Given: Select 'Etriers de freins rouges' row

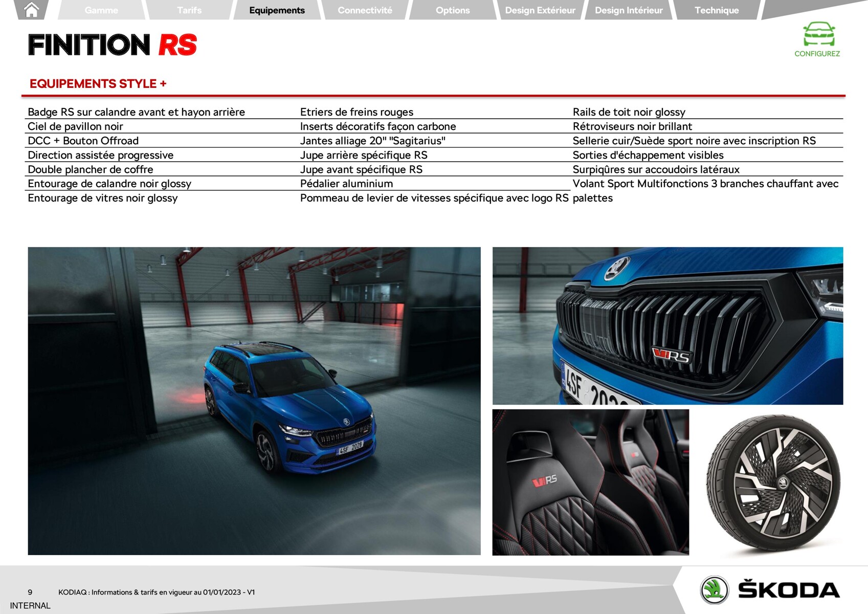Looking at the screenshot, I should tap(357, 112).
